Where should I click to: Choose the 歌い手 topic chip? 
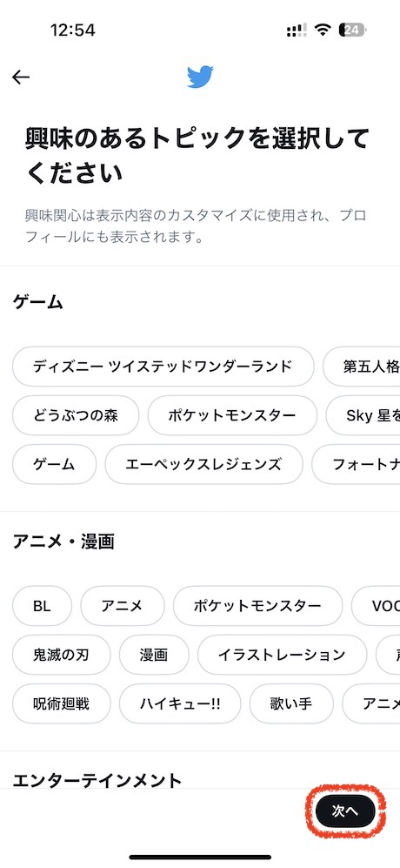[x=291, y=703]
